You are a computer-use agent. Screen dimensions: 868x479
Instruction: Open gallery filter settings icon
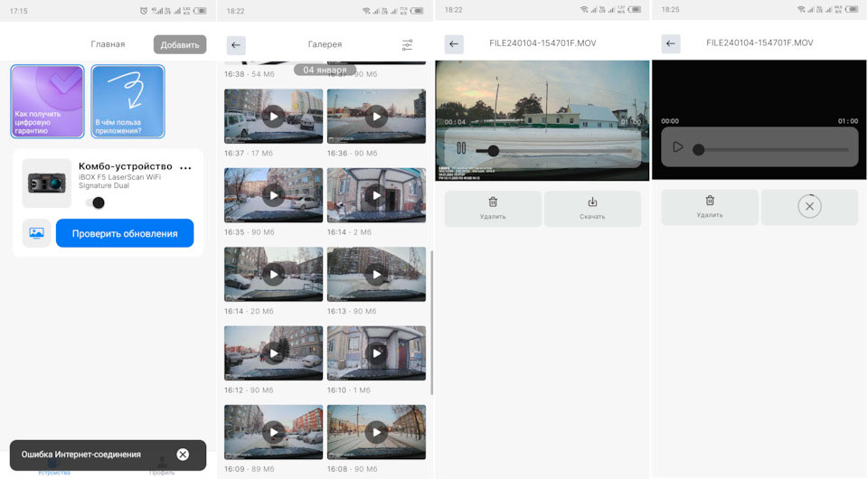point(407,44)
